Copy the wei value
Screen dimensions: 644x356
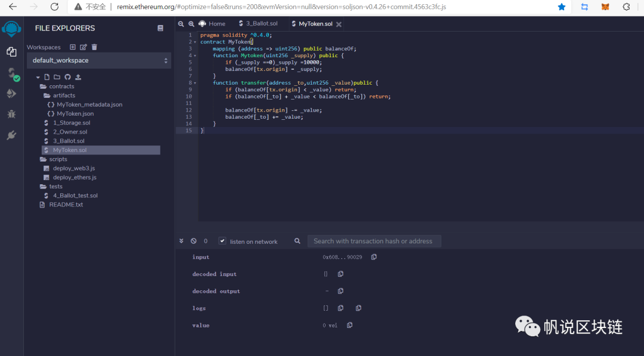[349, 325]
